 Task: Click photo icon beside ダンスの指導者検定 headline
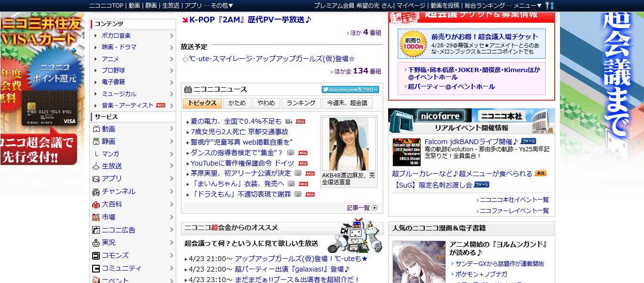(x=290, y=153)
